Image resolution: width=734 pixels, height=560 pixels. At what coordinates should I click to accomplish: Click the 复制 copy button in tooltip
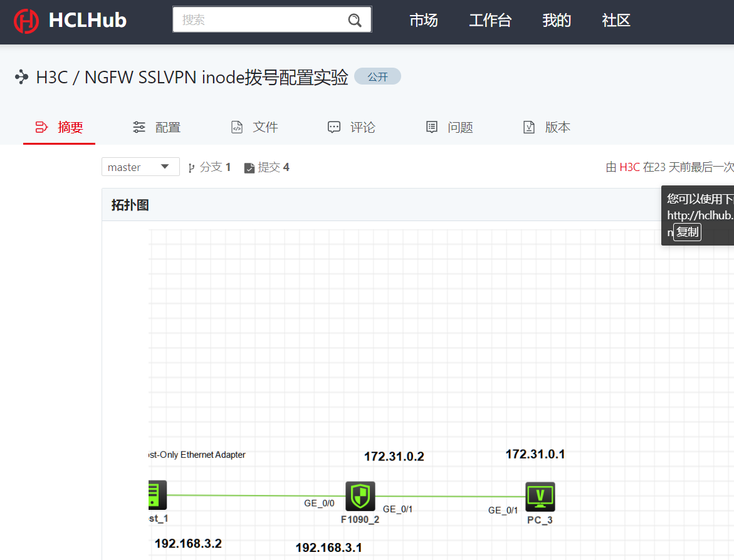(687, 232)
